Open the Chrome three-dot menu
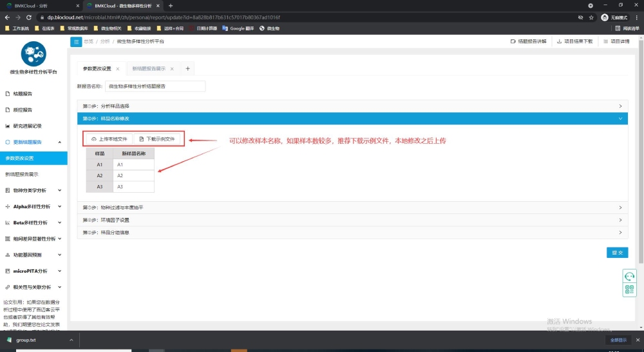This screenshot has height=352, width=644. coord(636,17)
